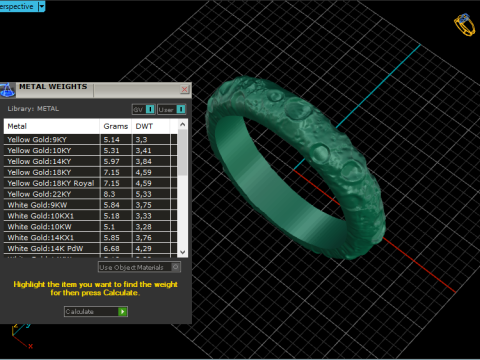Click the 3,75 DWT value
480x360 pixels.
coord(143,205)
